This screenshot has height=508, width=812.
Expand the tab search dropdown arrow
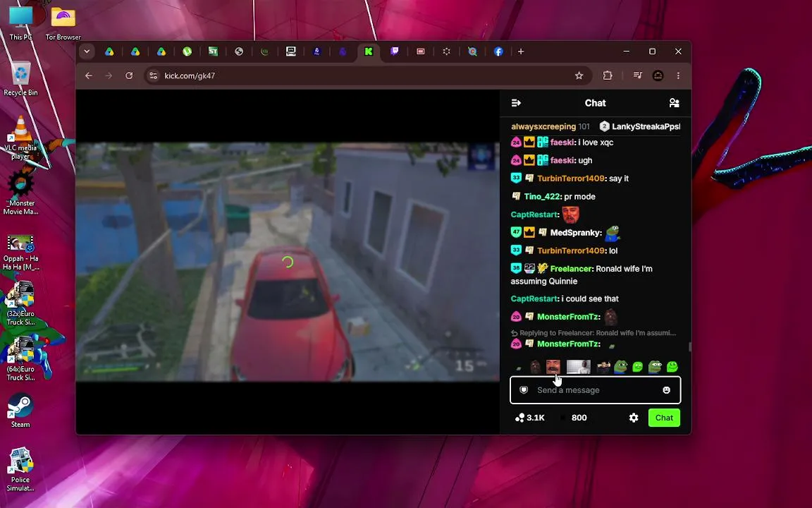coord(87,52)
